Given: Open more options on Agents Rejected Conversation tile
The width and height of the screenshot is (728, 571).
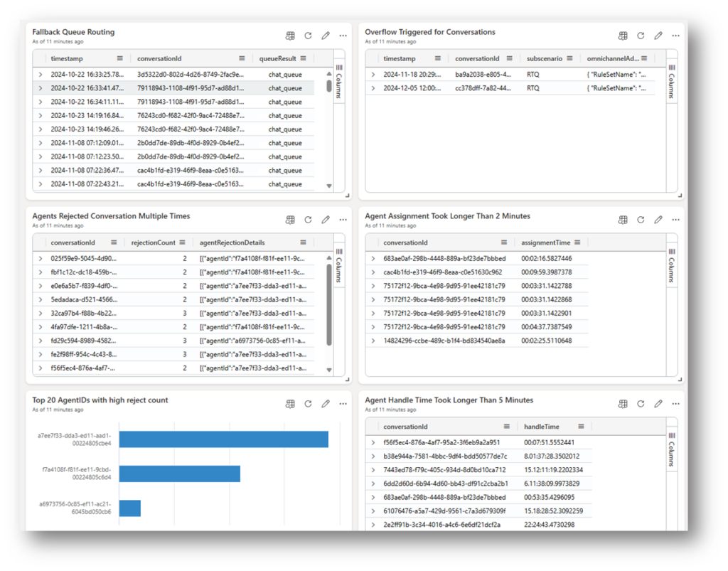Looking at the screenshot, I should coord(343,220).
